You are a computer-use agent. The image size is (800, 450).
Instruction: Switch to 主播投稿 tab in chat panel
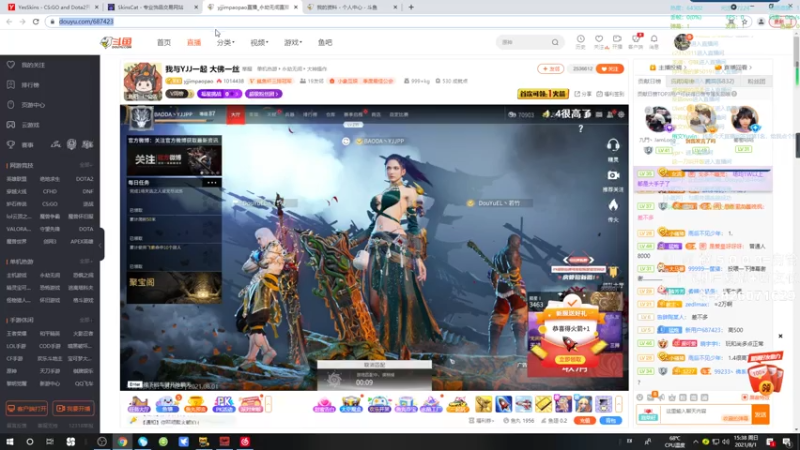pos(667,67)
